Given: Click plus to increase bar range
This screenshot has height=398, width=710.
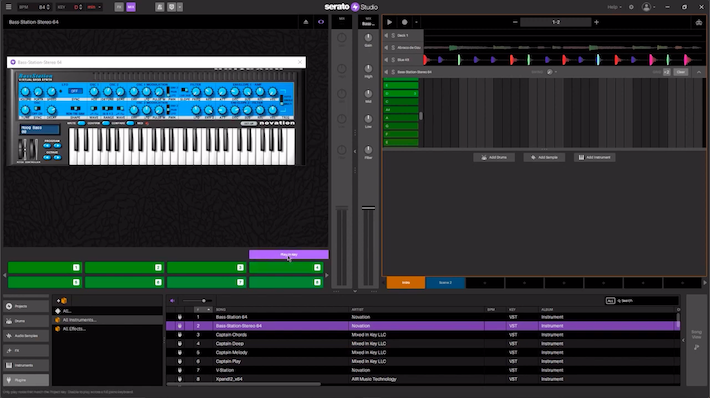Looking at the screenshot, I should pyautogui.click(x=596, y=22).
